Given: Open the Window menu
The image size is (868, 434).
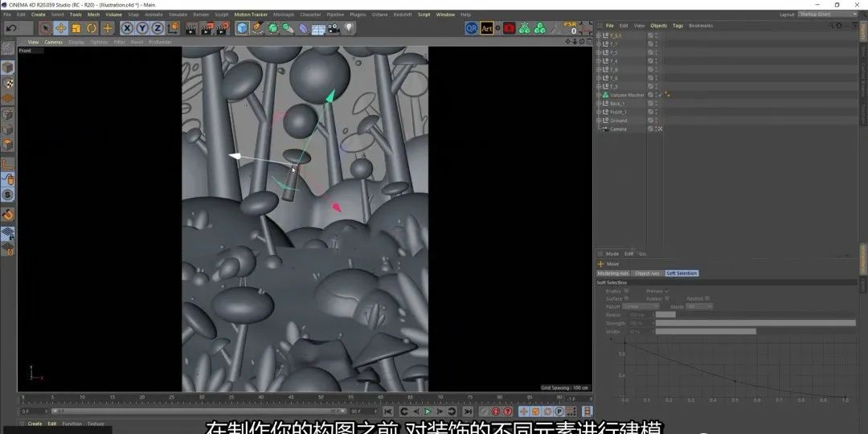Looking at the screenshot, I should 445,14.
